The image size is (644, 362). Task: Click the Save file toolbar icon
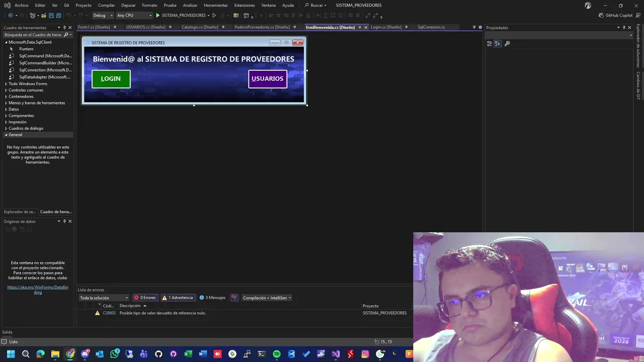(51, 16)
